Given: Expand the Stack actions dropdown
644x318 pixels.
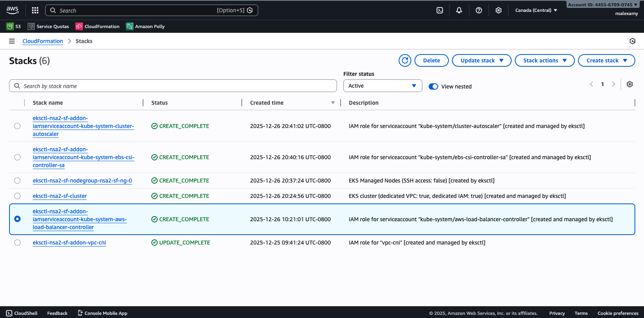Looking at the screenshot, I should click(x=544, y=60).
